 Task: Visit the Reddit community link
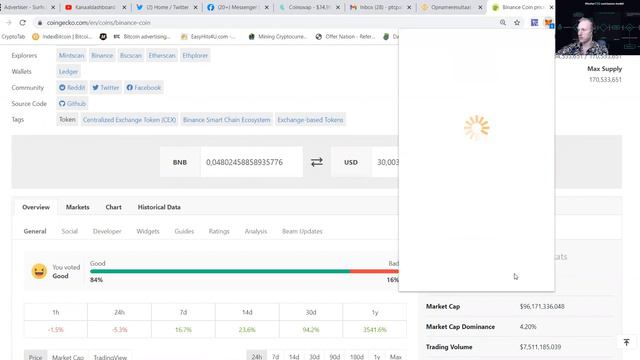72,88
